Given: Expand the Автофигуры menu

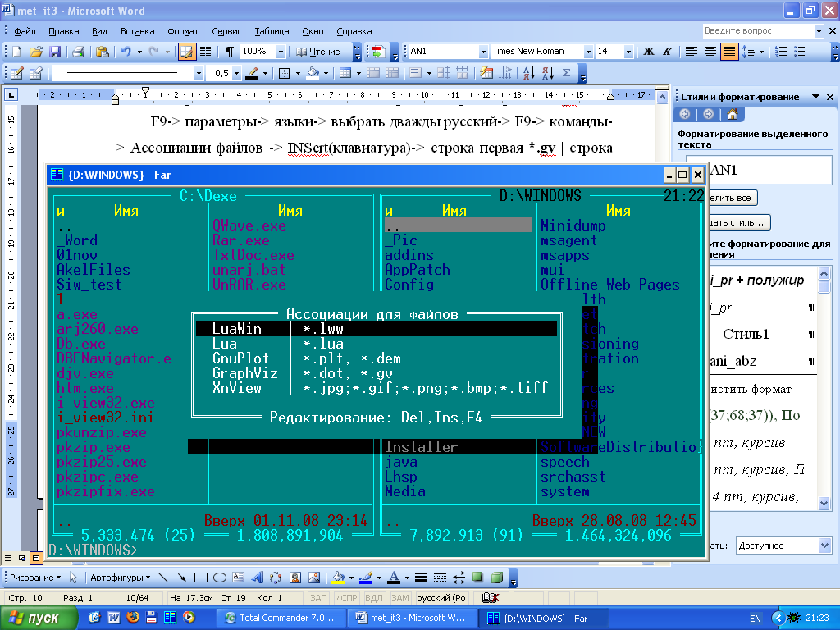Looking at the screenshot, I should click(x=120, y=577).
